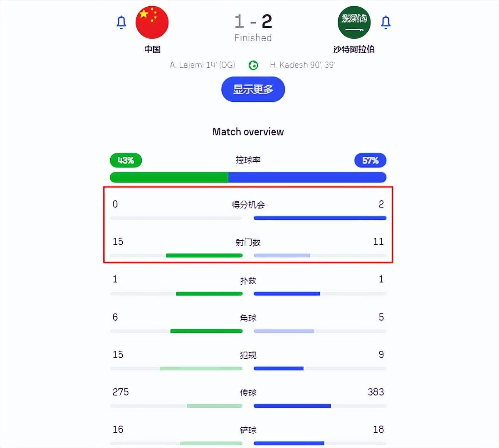Screen dimensions: 499x448
Task: Click the 控球率 possession bar
Action: [248, 177]
